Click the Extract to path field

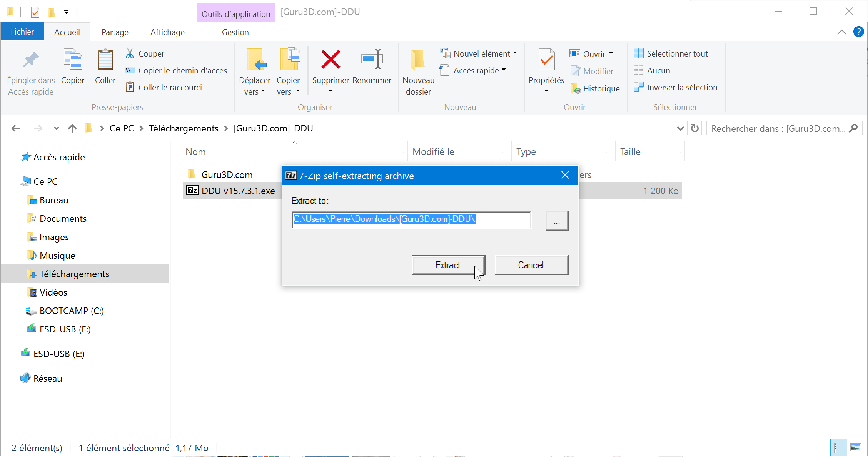point(411,220)
